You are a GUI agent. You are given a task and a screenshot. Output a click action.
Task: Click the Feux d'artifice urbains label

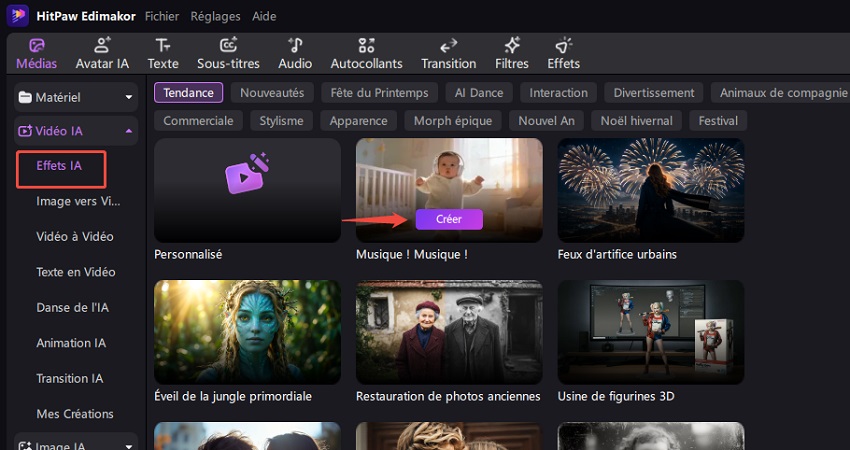(x=617, y=254)
